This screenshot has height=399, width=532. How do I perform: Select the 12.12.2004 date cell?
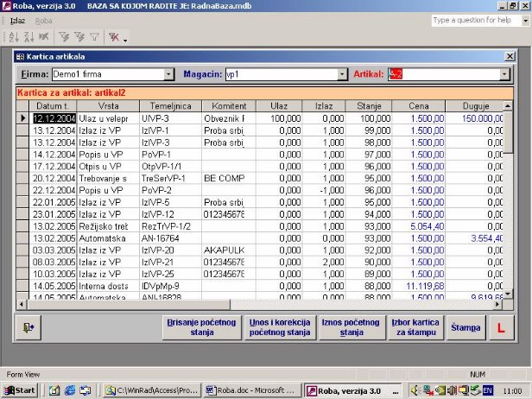(x=54, y=117)
